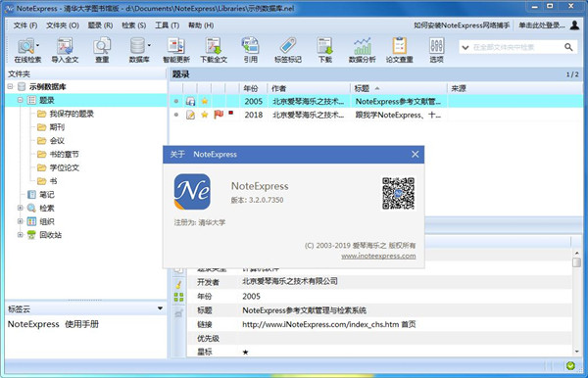Toggle the read-status dot of 2018 record
Viewport: 588px width, 378px height.
176,115
